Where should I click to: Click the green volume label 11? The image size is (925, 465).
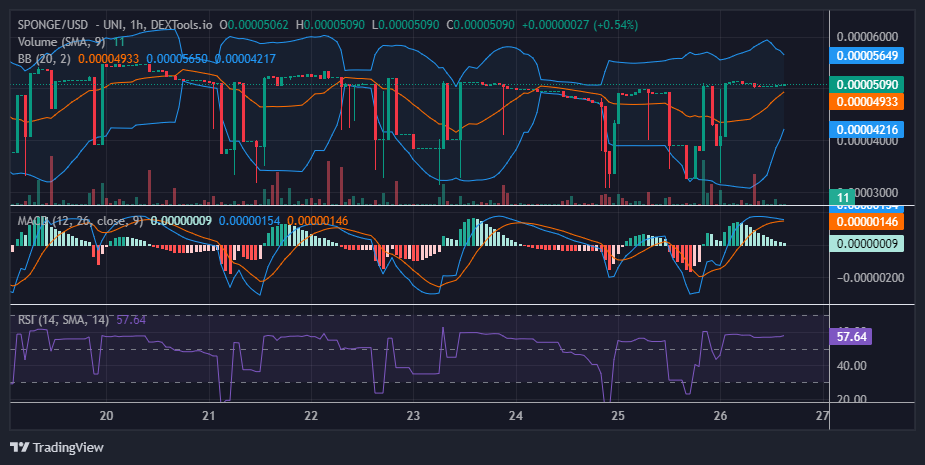coord(842,197)
